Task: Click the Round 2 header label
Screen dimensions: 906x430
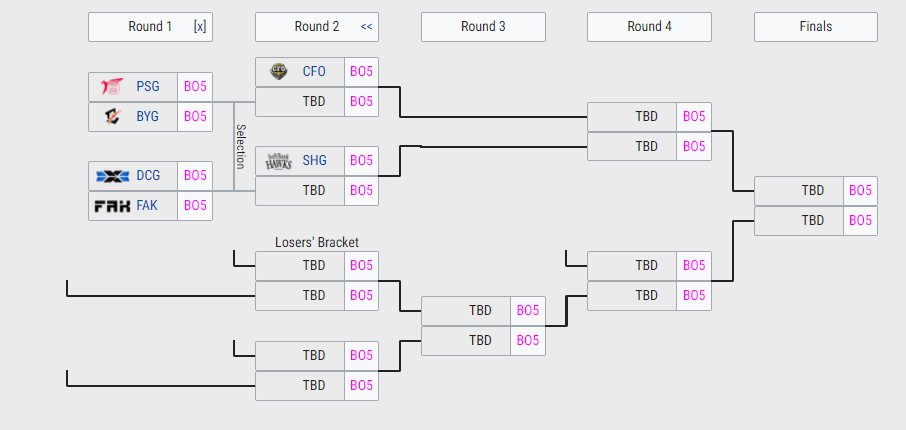Action: [x=317, y=27]
